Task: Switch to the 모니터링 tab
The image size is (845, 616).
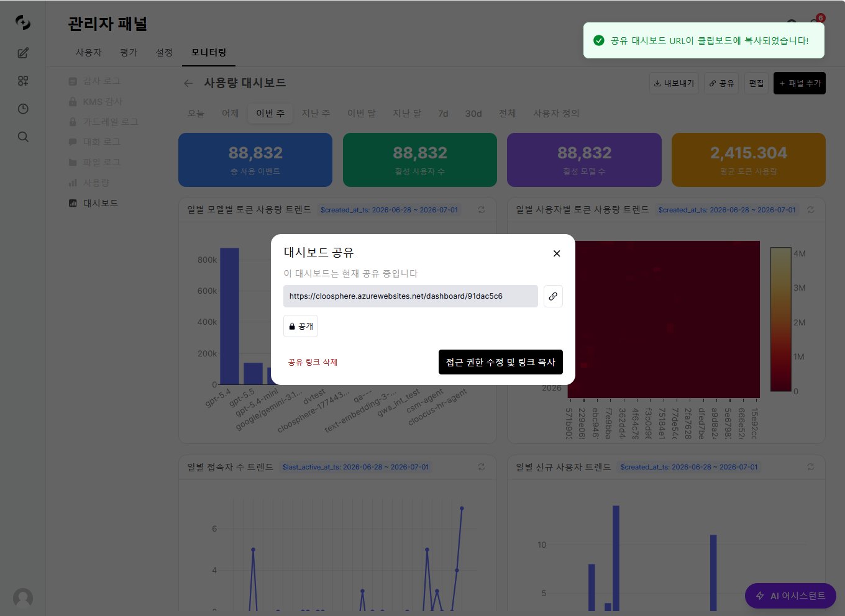Action: pos(209,53)
